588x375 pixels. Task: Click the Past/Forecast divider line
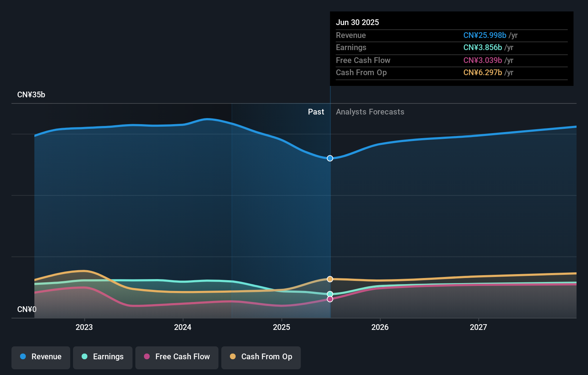pyautogui.click(x=330, y=215)
